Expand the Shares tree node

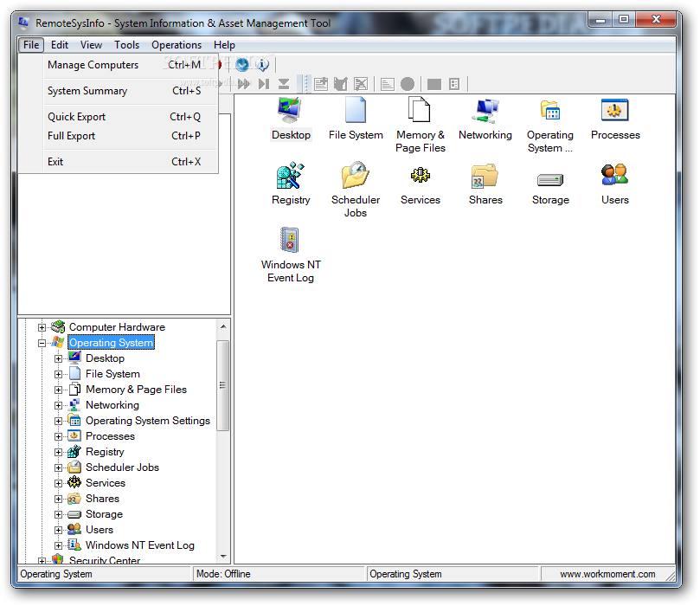[58, 500]
